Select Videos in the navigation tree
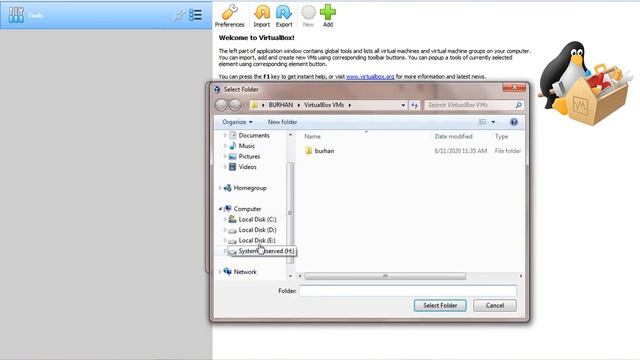640x360 pixels. click(x=247, y=167)
